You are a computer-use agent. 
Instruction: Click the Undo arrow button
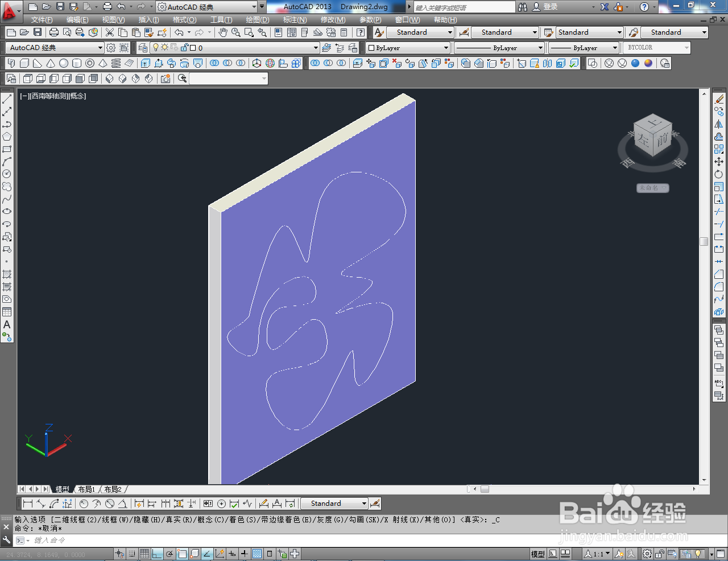tap(179, 32)
